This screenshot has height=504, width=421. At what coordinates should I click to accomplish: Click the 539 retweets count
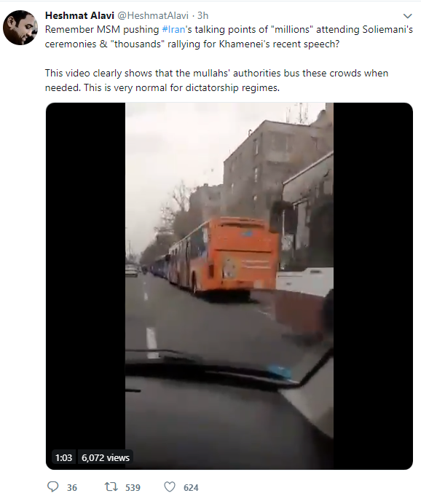click(x=133, y=487)
